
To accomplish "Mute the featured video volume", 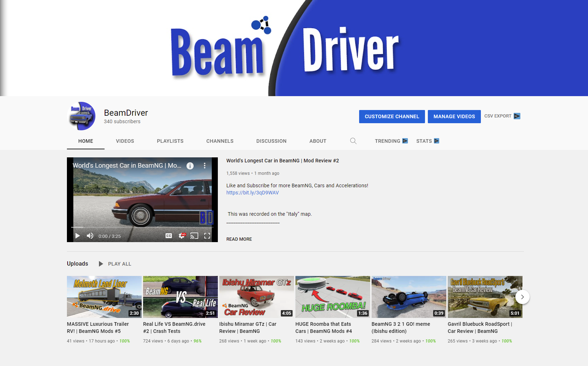I will (90, 236).
